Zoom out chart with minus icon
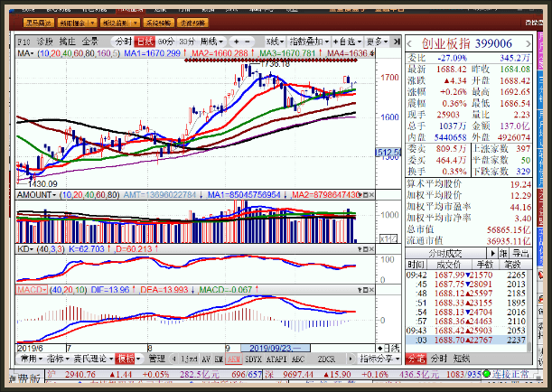This screenshot has height=392, width=552. click(248, 42)
